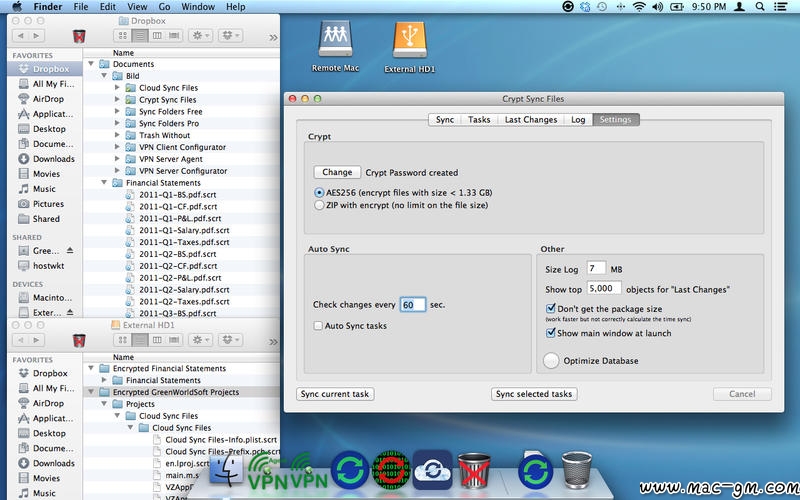The width and height of the screenshot is (800, 500).
Task: Click the volume icon in menu bar
Action: 658,7
